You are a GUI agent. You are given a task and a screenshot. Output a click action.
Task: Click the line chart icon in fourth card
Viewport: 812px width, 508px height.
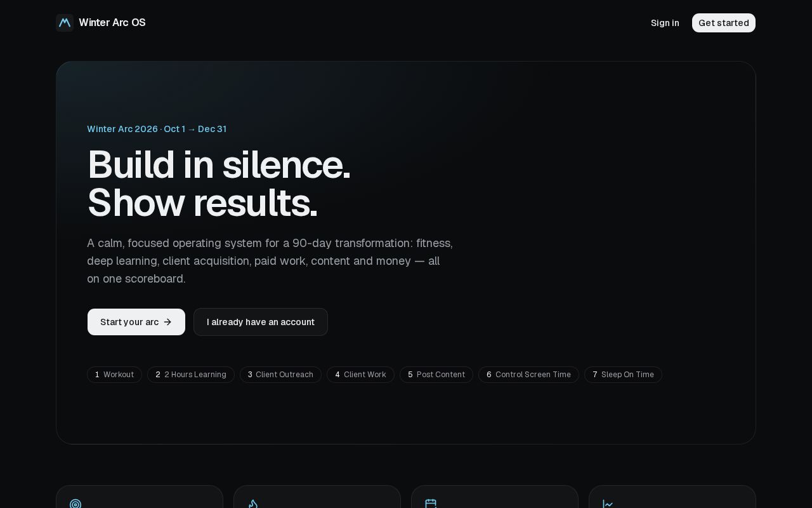[608, 504]
